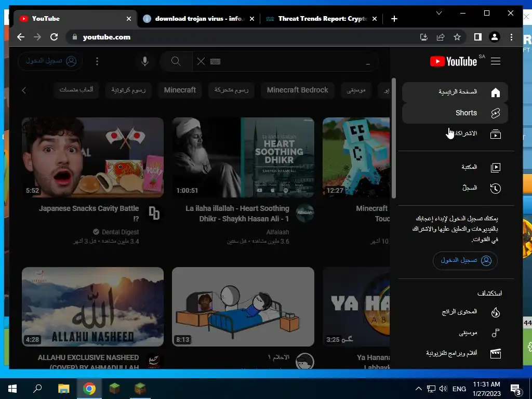This screenshot has width=532, height=399.
Task: Click inside the YouTube search field
Action: (285, 61)
